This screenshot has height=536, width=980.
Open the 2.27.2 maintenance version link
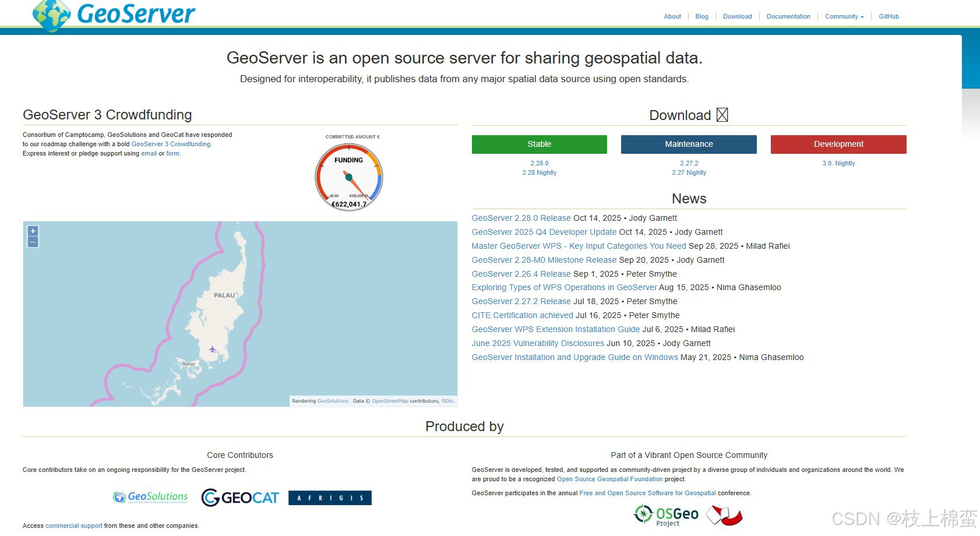689,164
